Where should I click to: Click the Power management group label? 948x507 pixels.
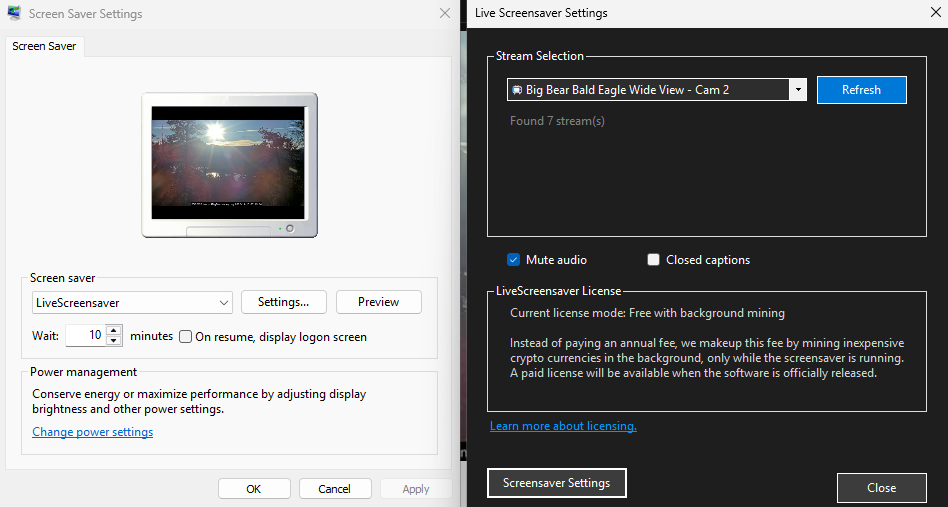pos(83,372)
